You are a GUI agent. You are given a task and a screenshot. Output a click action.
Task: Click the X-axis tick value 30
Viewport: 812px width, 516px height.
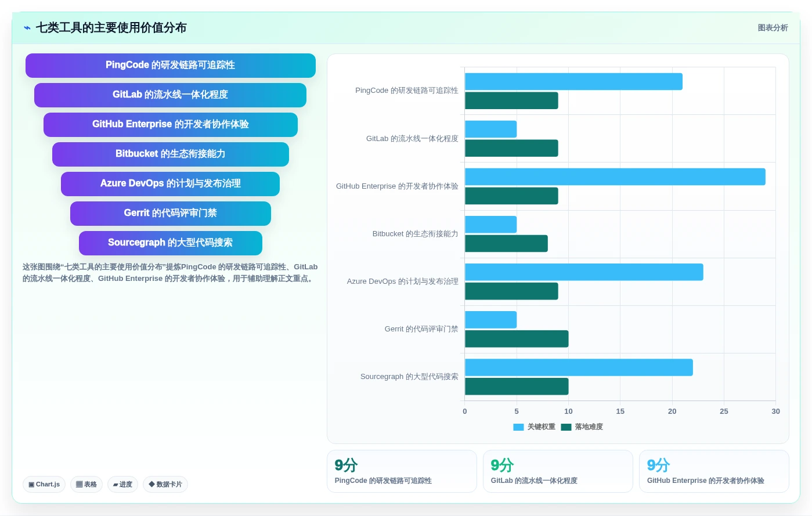(x=775, y=412)
